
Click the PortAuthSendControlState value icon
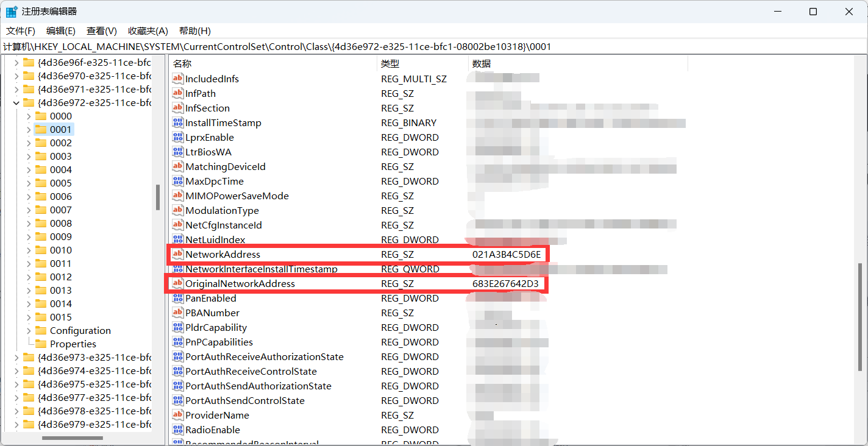click(x=177, y=400)
